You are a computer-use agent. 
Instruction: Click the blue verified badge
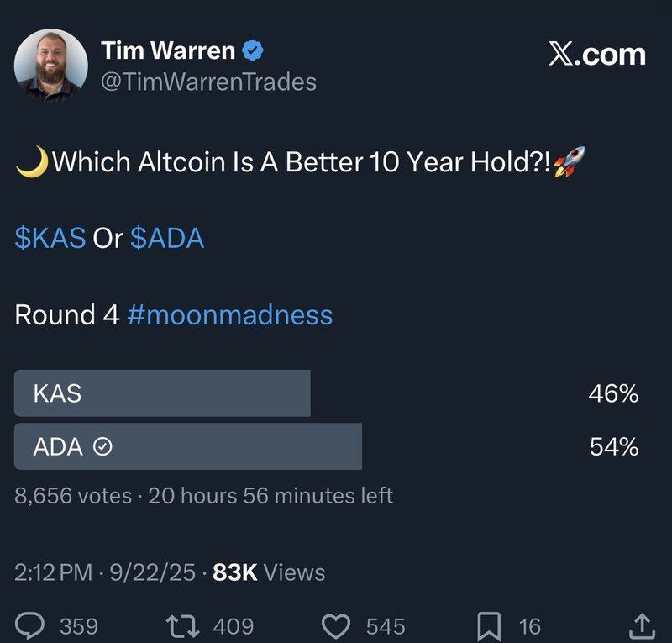click(x=253, y=50)
